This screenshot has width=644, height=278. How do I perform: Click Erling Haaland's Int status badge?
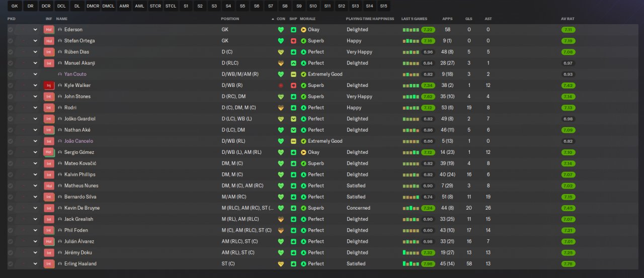coord(49,264)
